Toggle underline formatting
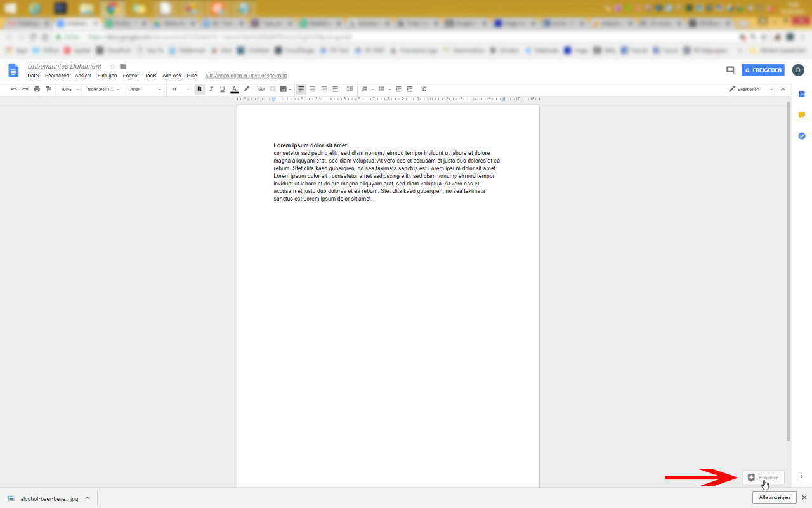812x508 pixels. tap(223, 89)
